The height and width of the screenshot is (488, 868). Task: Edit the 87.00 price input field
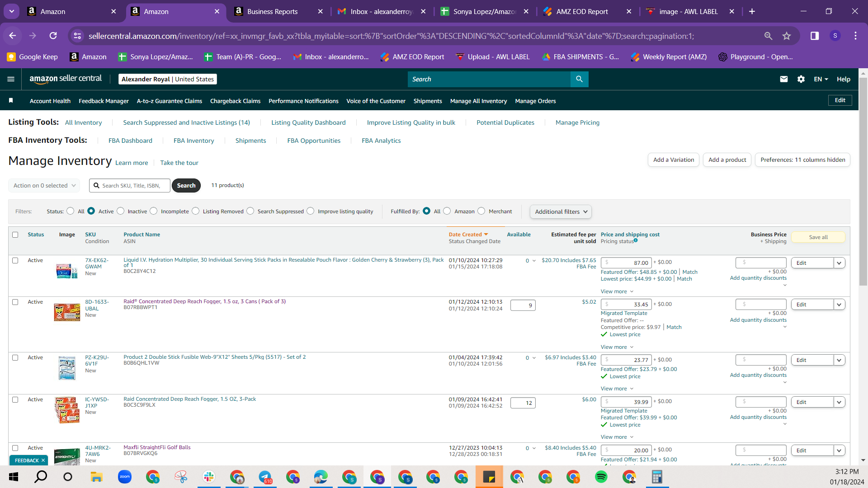pyautogui.click(x=626, y=263)
